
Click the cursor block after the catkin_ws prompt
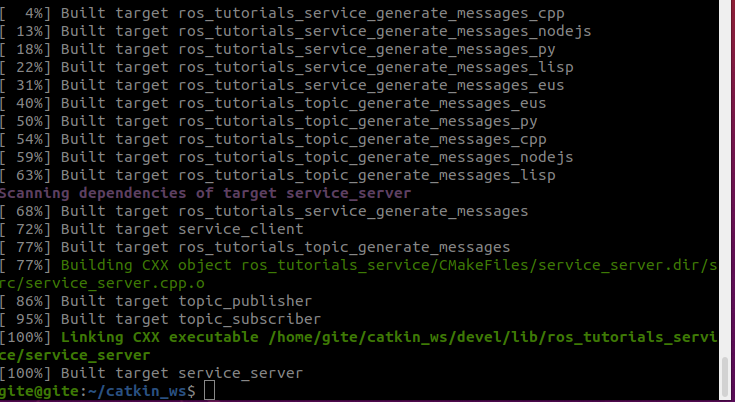[x=210, y=390]
